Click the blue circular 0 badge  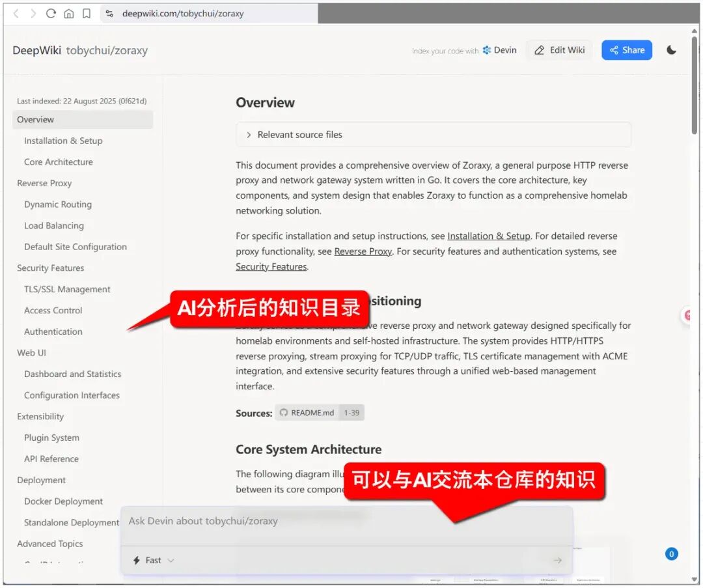click(x=671, y=554)
